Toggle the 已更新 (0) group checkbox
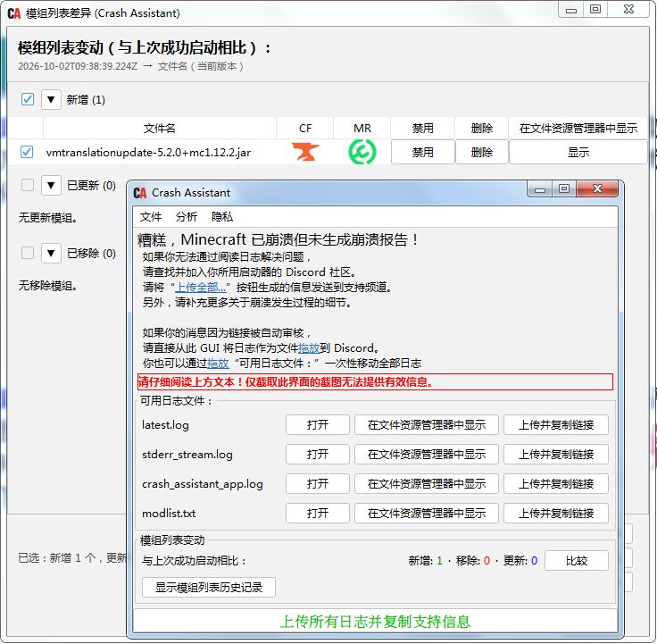Screen dimensions: 657x644 (x=28, y=185)
